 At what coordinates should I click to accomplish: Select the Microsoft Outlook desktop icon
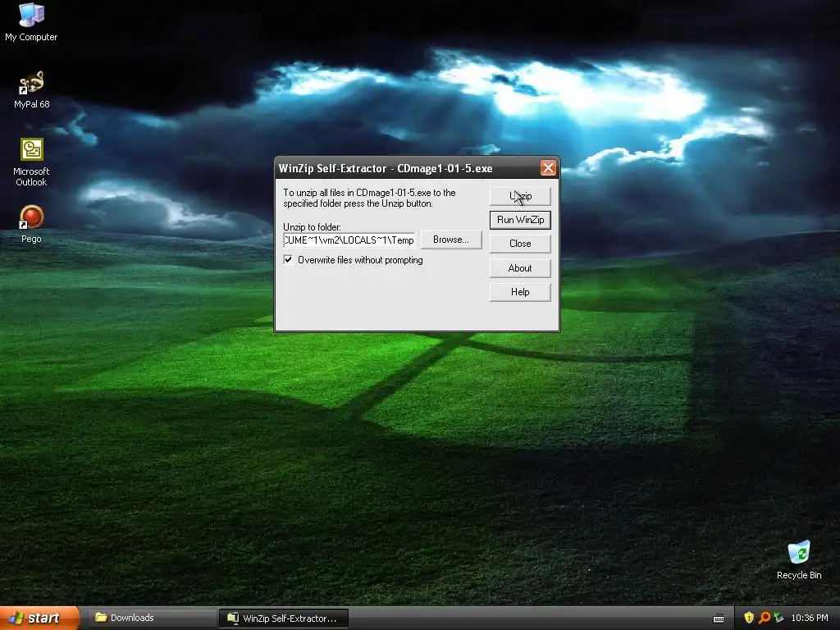click(32, 162)
